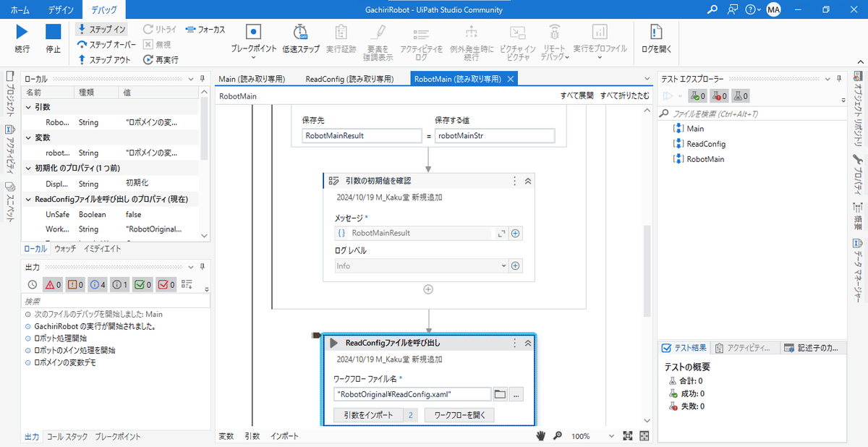Toggle 低速ステップ slow step mode
This screenshot has width=868, height=447.
(x=300, y=39)
